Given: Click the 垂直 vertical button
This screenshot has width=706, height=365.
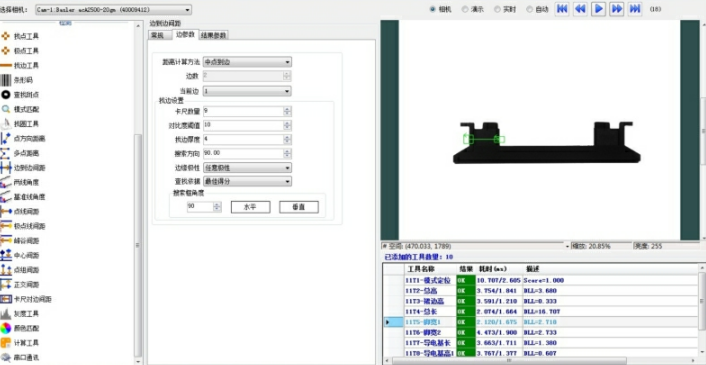Looking at the screenshot, I should (x=299, y=207).
